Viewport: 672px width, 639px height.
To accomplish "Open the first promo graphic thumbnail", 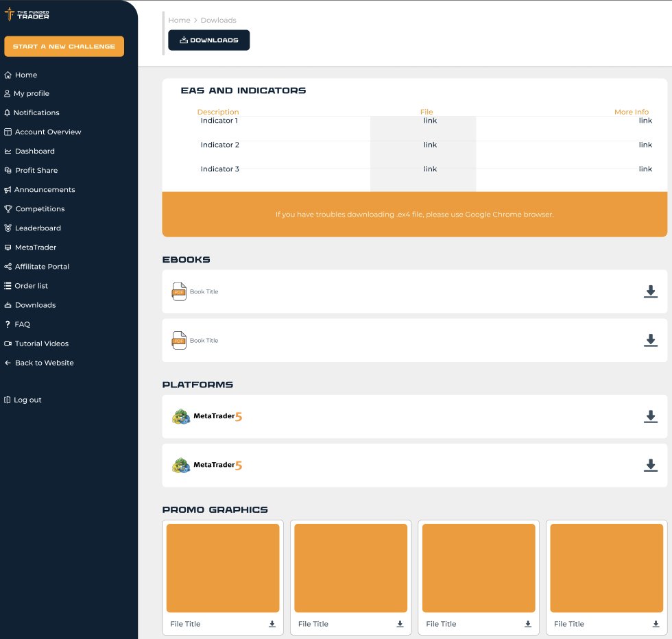I will (223, 568).
